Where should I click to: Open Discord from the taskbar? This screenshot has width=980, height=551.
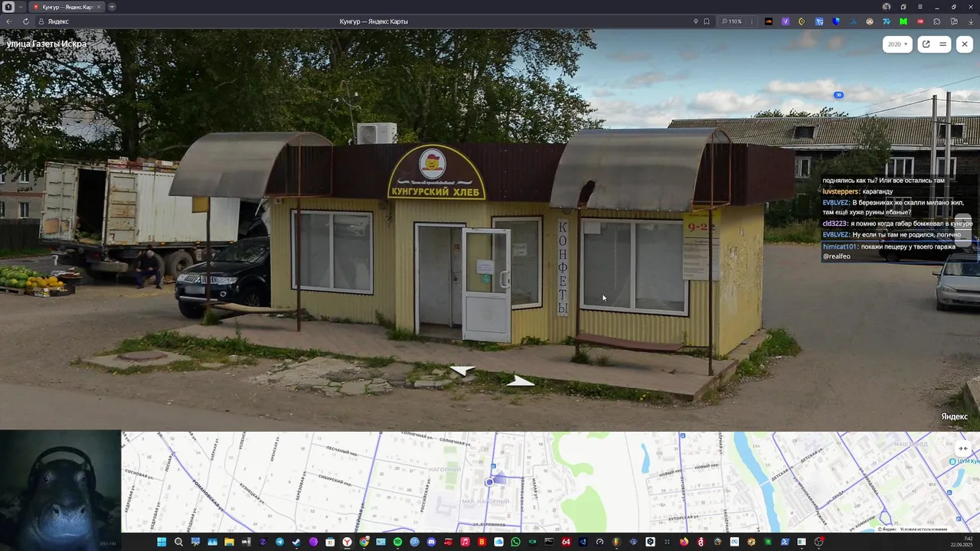pyautogui.click(x=432, y=542)
